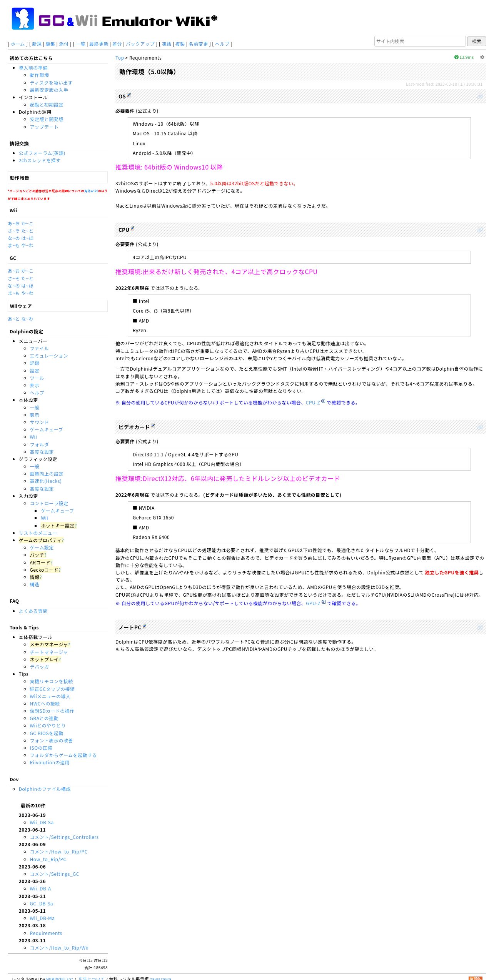Open サウンド link under 本体設定
Screen dimensions: 494x980
(x=39, y=422)
